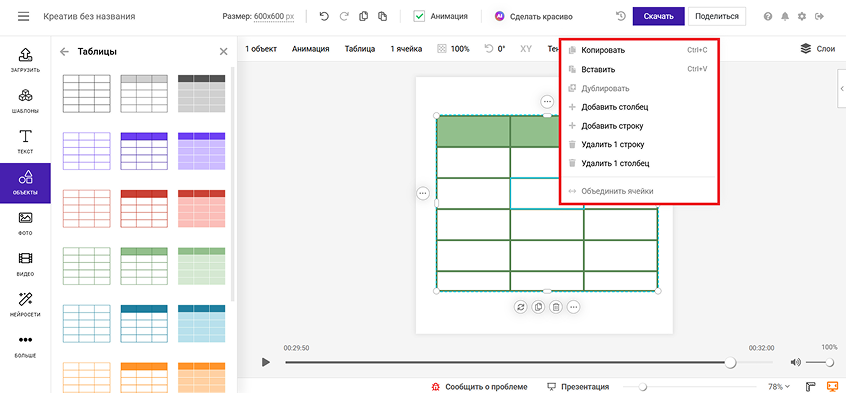Open the 1 ячейка toolbar tab

pyautogui.click(x=406, y=49)
